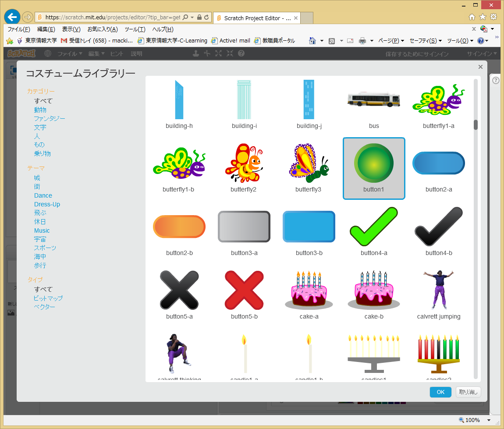Filter type by ベクター

pos(45,307)
